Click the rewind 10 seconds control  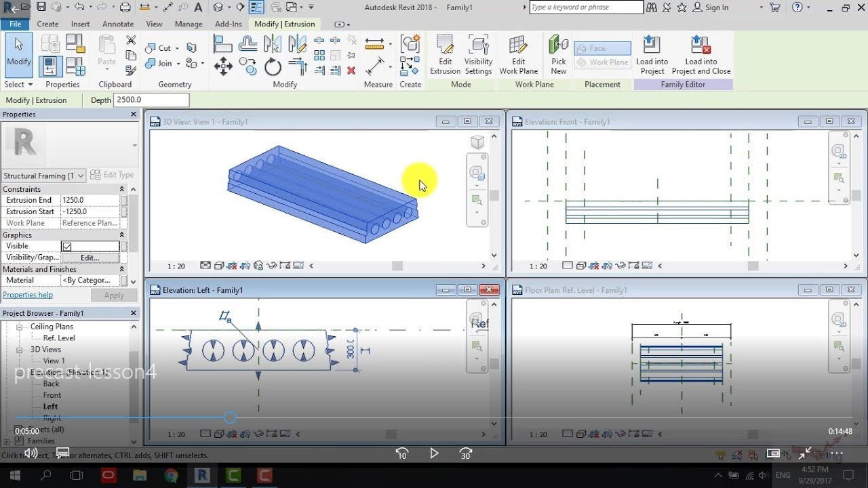click(x=401, y=453)
